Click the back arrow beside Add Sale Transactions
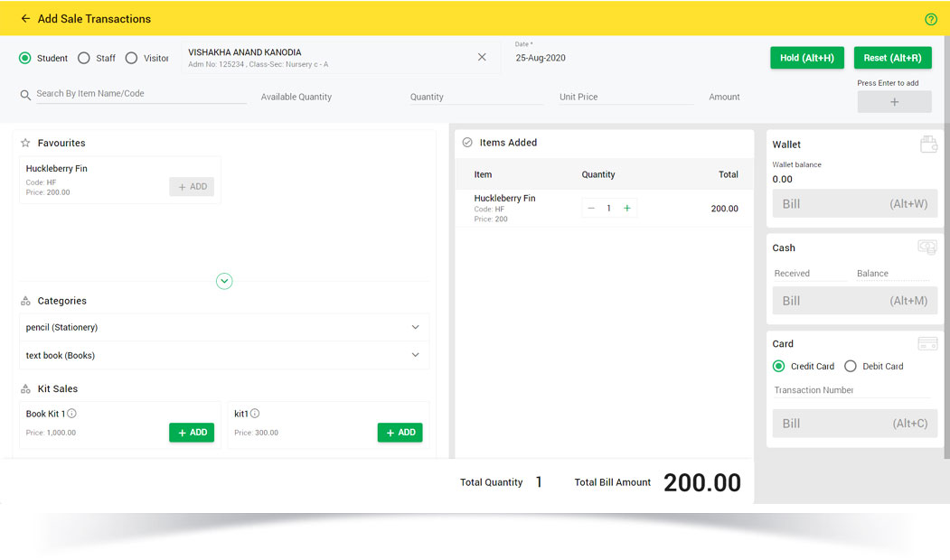 click(x=25, y=19)
